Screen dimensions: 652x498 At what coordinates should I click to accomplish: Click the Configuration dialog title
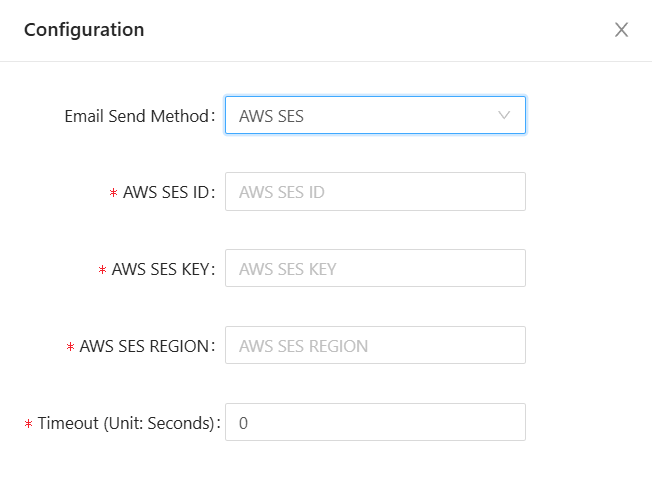[x=84, y=30]
